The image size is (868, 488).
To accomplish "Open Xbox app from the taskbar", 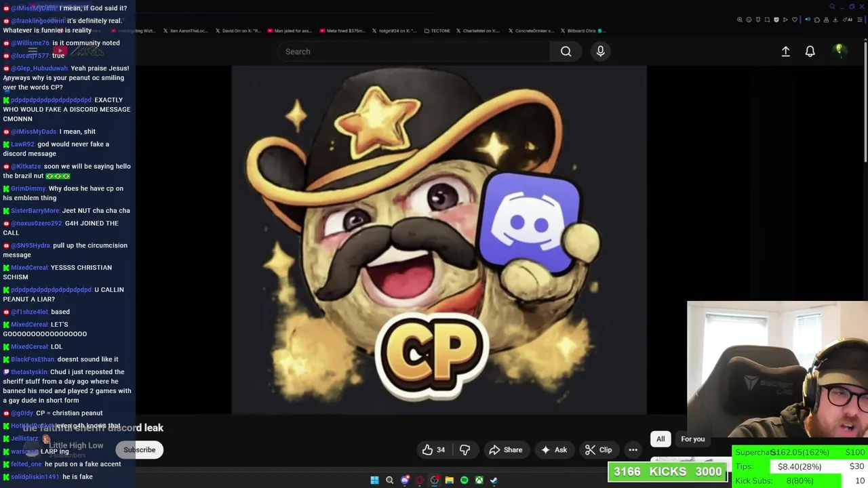I will click(x=479, y=481).
